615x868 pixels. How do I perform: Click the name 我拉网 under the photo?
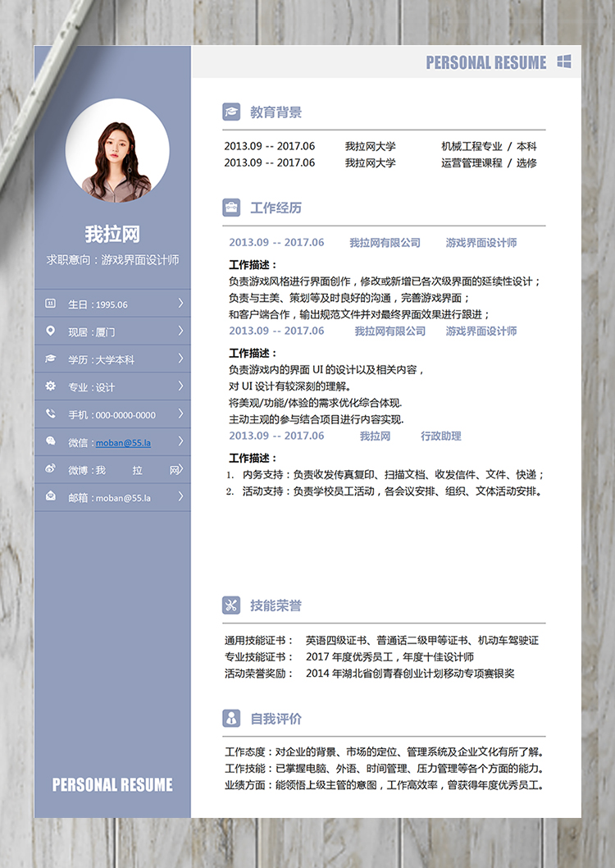point(112,234)
